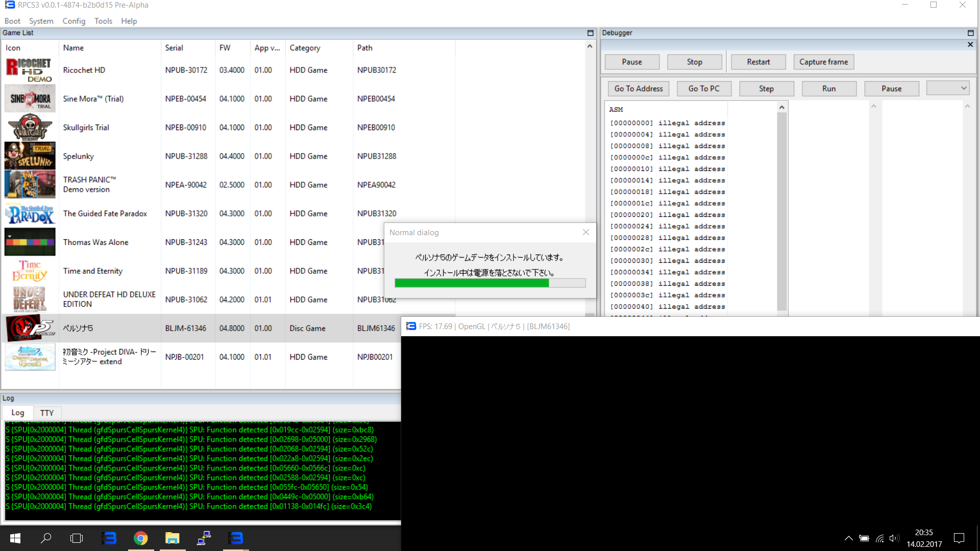Click the Thomas Was Alone icon
980x551 pixels.
tap(30, 242)
